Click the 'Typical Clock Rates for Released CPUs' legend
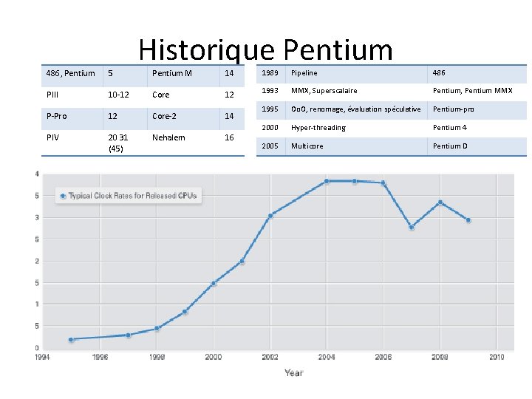 coord(129,196)
